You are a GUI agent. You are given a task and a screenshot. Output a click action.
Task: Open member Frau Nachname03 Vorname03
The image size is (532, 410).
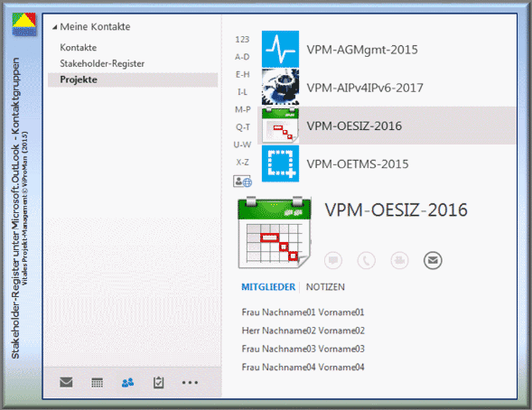tap(303, 349)
